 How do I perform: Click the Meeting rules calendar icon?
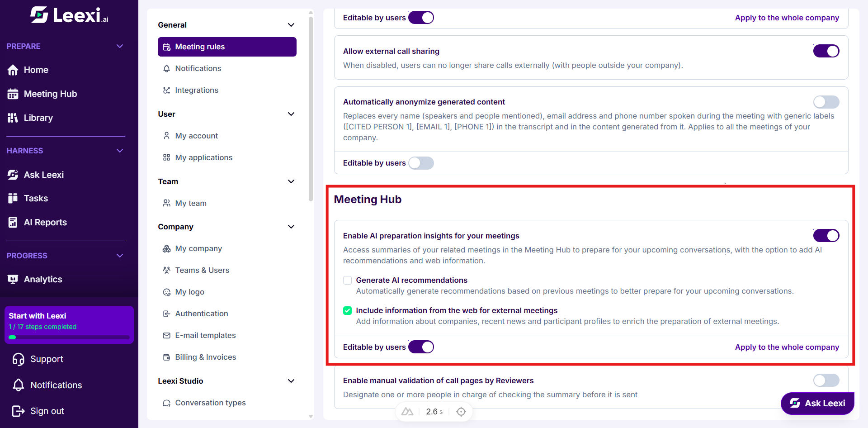[167, 47]
